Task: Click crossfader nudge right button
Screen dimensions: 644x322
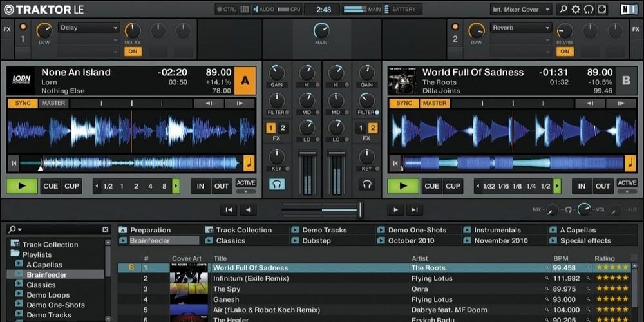Action: tap(395, 210)
